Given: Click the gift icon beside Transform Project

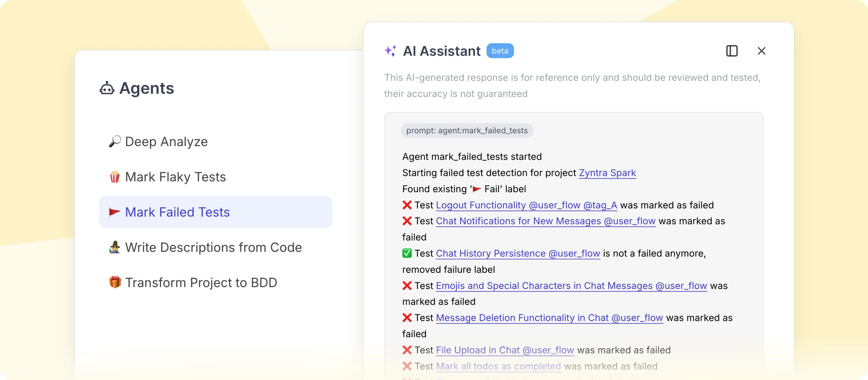Looking at the screenshot, I should 114,282.
